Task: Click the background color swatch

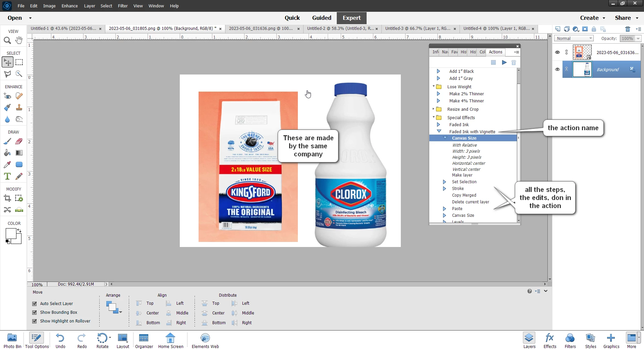Action: [x=18, y=240]
